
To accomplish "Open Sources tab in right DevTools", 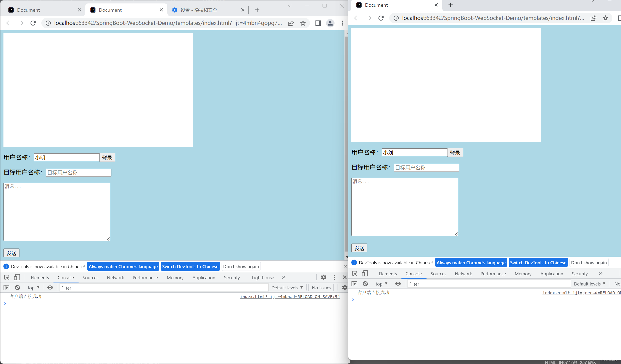I will point(438,274).
